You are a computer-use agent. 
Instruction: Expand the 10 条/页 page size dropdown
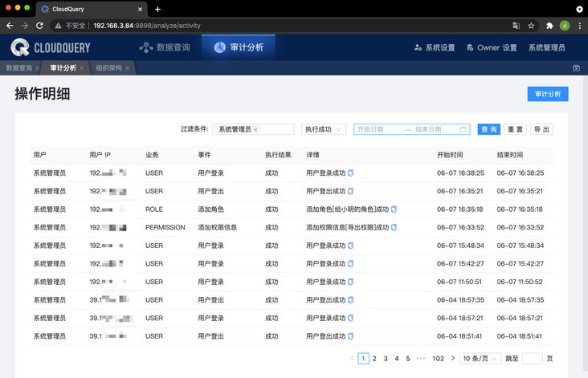click(x=480, y=359)
